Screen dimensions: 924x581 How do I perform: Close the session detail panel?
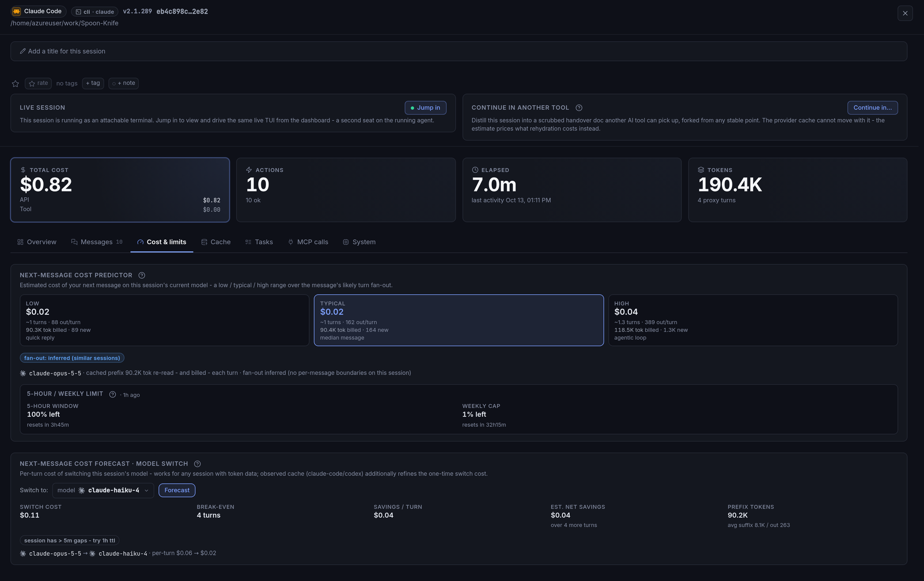(x=905, y=13)
